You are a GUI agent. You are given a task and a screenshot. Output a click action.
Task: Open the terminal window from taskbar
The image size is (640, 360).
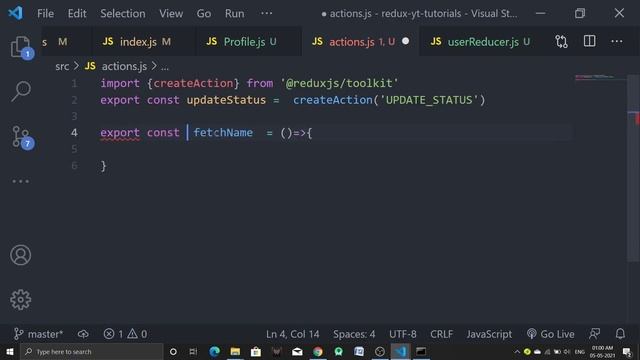[x=421, y=351]
